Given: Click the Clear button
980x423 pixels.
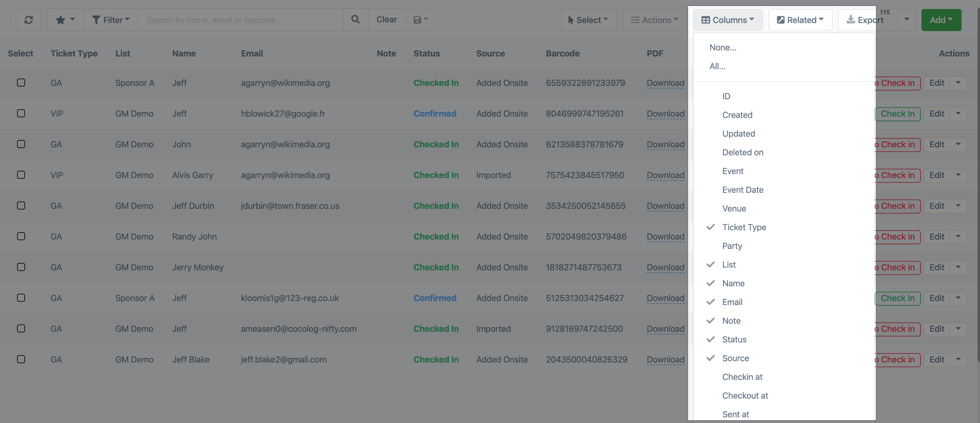Looking at the screenshot, I should click(x=386, y=20).
